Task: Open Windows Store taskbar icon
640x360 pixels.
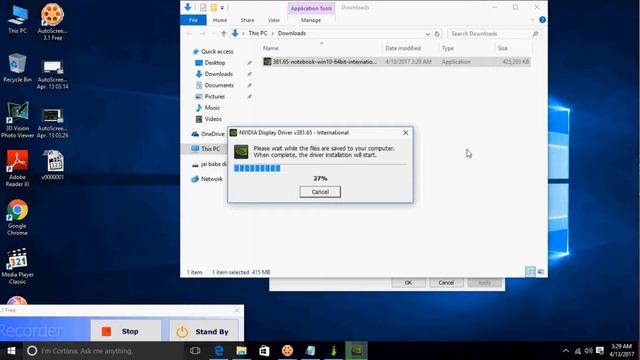Action: 264,351
